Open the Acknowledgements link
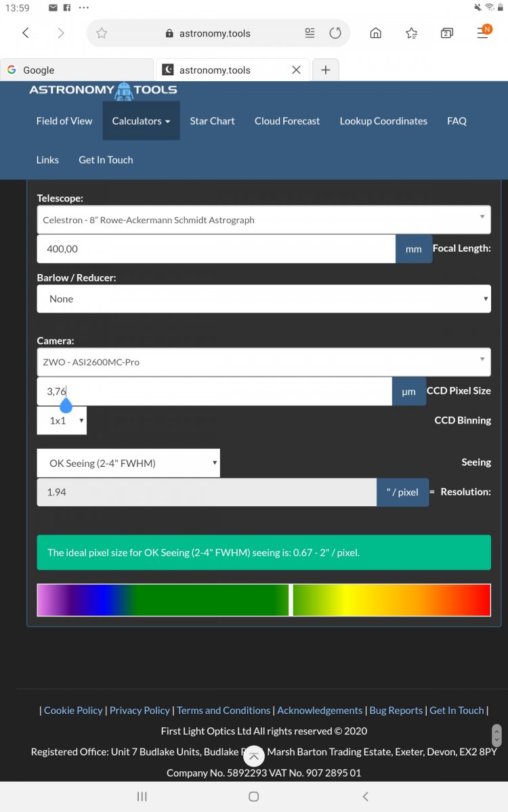 [x=320, y=710]
